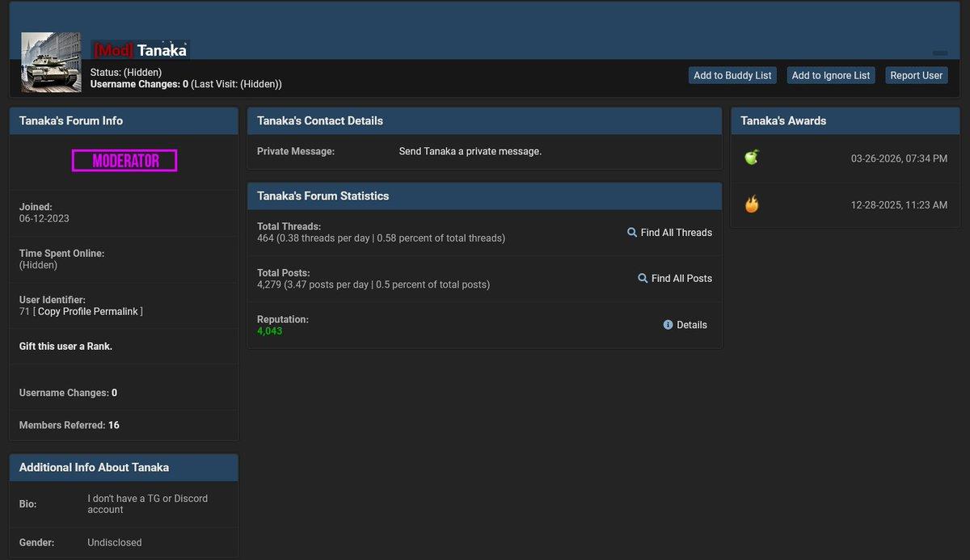
Task: Add Tanaka to Ignore List
Action: click(831, 75)
